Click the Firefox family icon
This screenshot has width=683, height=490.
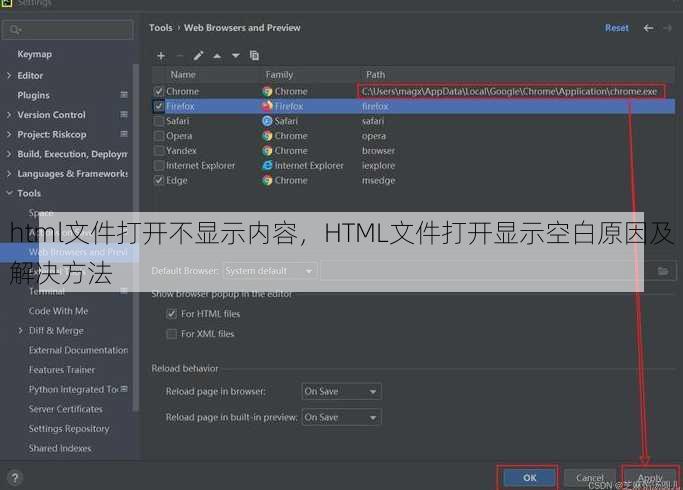point(267,106)
